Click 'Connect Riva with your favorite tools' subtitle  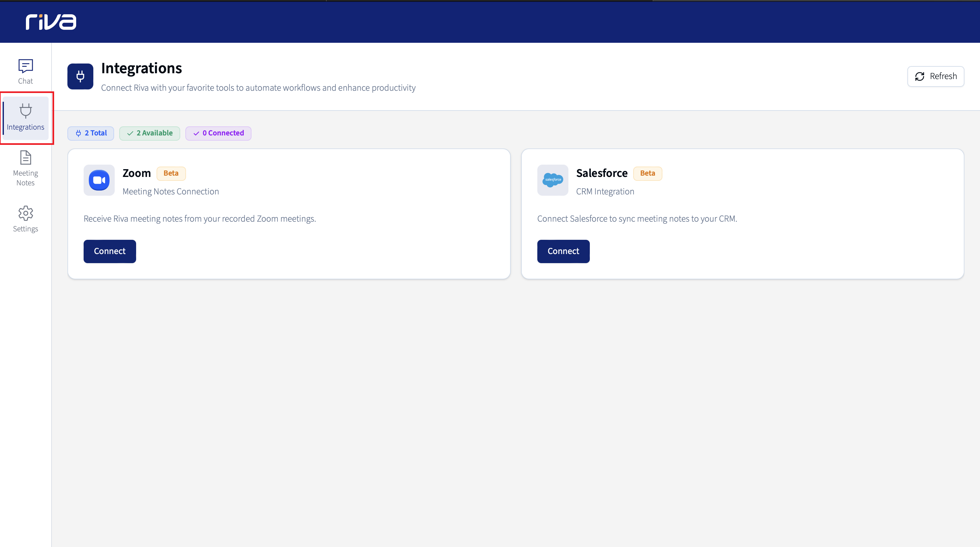(x=258, y=88)
